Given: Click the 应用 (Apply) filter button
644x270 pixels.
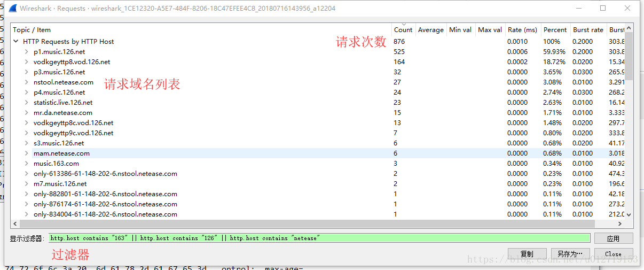Looking at the screenshot, I should click(x=613, y=238).
